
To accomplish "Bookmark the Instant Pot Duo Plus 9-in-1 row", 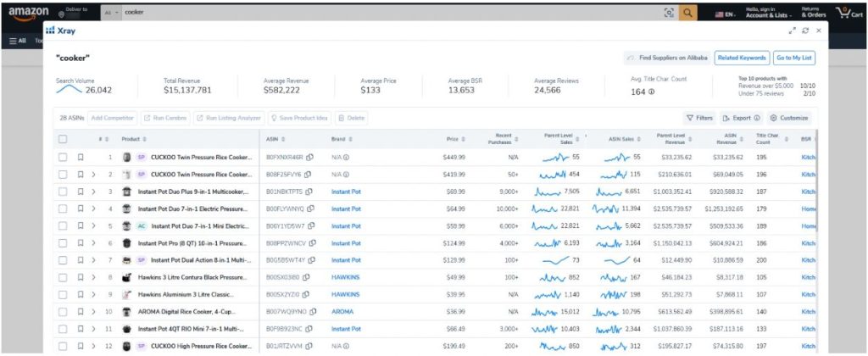I will pyautogui.click(x=81, y=192).
